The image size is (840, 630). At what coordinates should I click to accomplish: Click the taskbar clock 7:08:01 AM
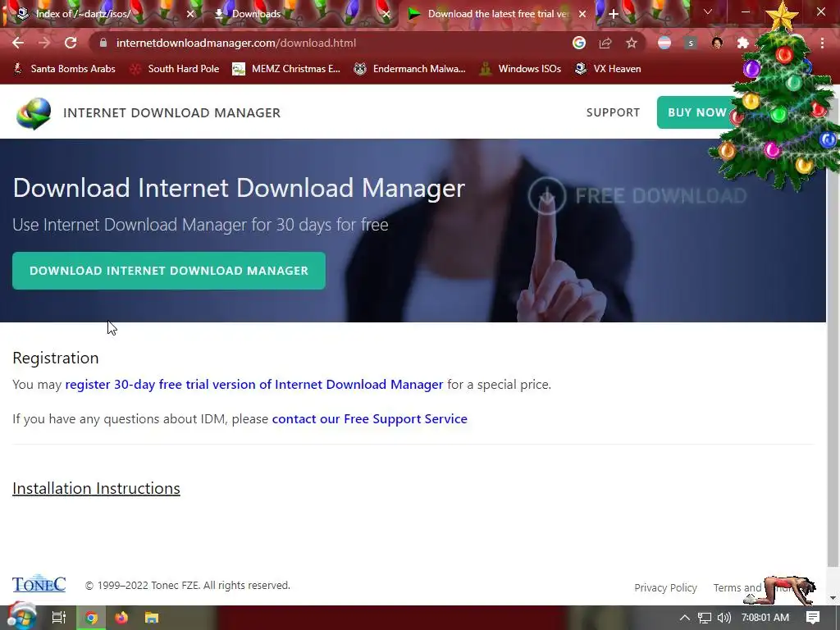[765, 618]
